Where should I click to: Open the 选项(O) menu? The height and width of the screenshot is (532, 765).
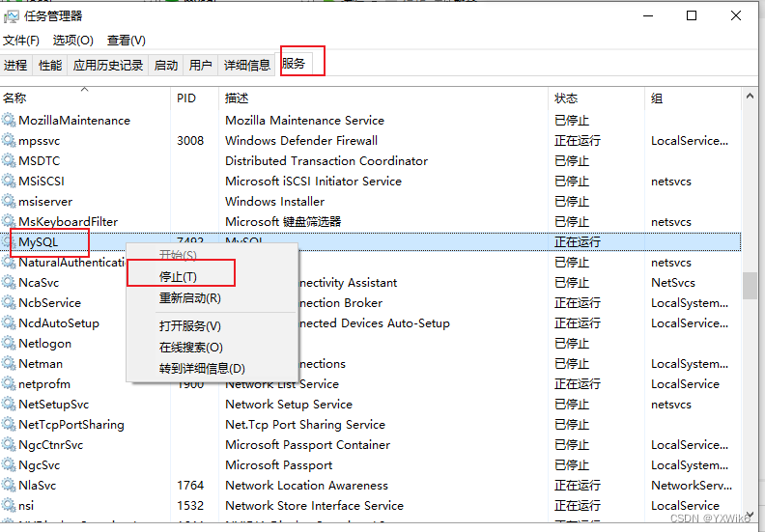(x=73, y=41)
